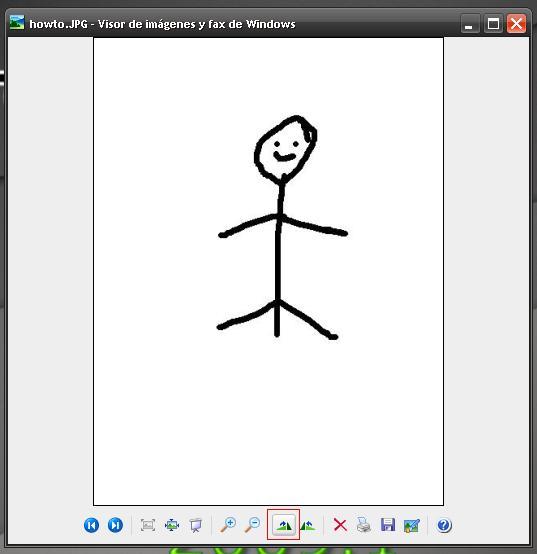
Task: Delete the image with red X
Action: (340, 525)
